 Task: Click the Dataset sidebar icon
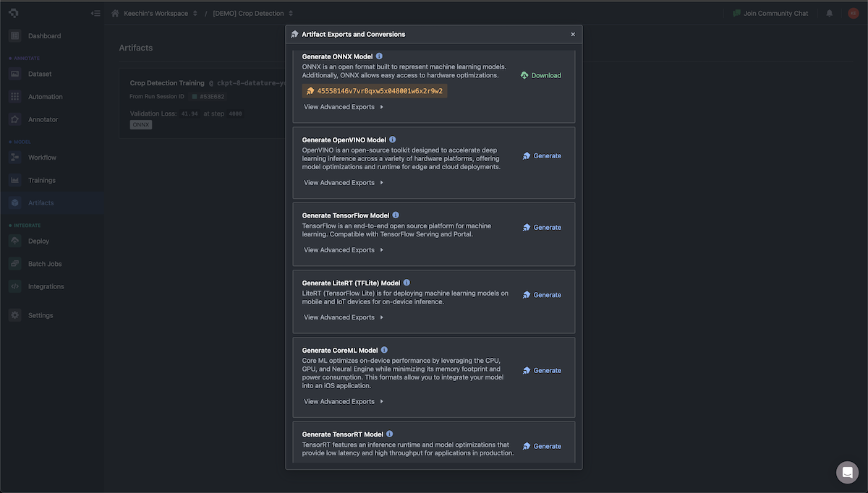15,74
